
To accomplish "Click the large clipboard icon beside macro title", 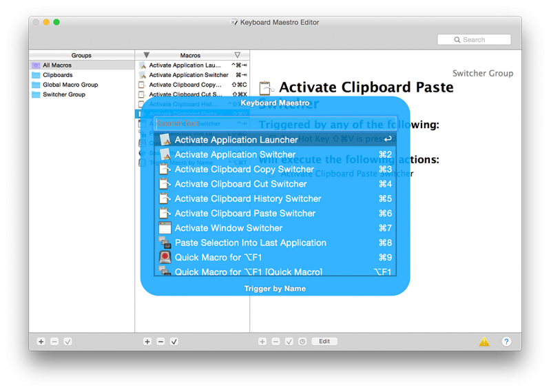I will tap(265, 88).
